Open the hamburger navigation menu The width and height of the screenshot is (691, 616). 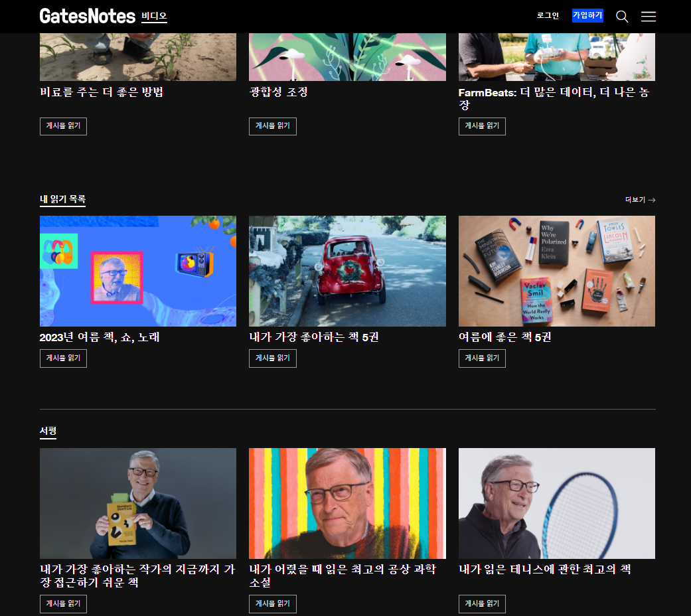click(x=649, y=16)
